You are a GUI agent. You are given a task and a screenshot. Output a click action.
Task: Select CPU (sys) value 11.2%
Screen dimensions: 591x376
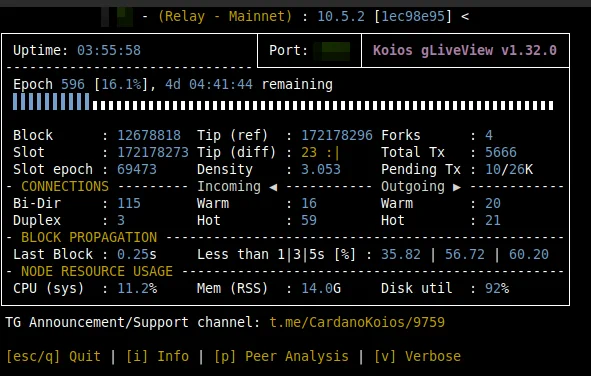pyautogui.click(x=137, y=288)
